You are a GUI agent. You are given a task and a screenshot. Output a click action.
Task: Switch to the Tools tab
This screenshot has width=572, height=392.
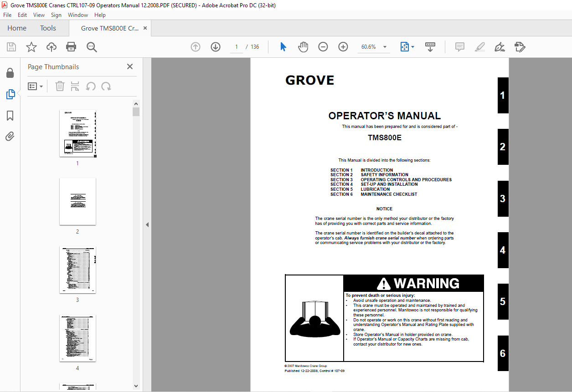(48, 28)
